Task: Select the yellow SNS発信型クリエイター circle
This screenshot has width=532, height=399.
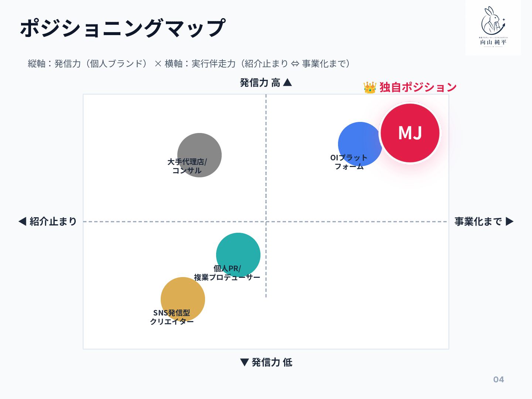Action: tap(183, 299)
